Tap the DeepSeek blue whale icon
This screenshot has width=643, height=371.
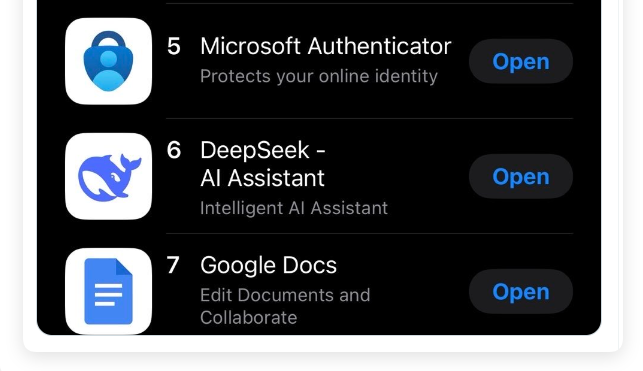coord(108,176)
